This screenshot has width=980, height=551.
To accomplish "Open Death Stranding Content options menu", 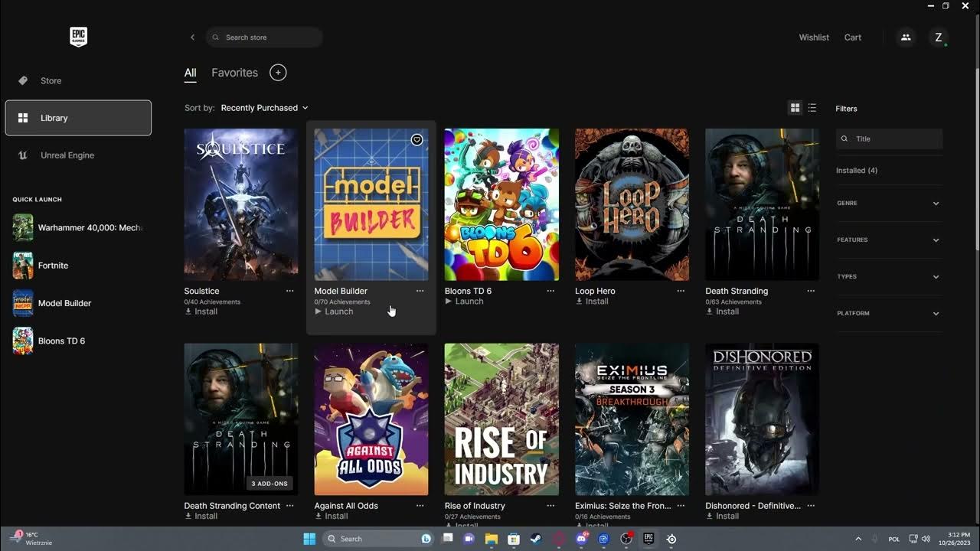I will point(289,506).
